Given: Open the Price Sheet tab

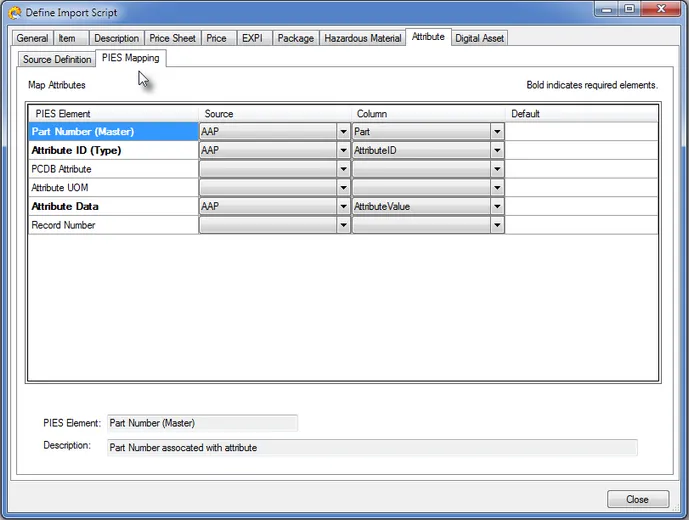Looking at the screenshot, I should 172,38.
